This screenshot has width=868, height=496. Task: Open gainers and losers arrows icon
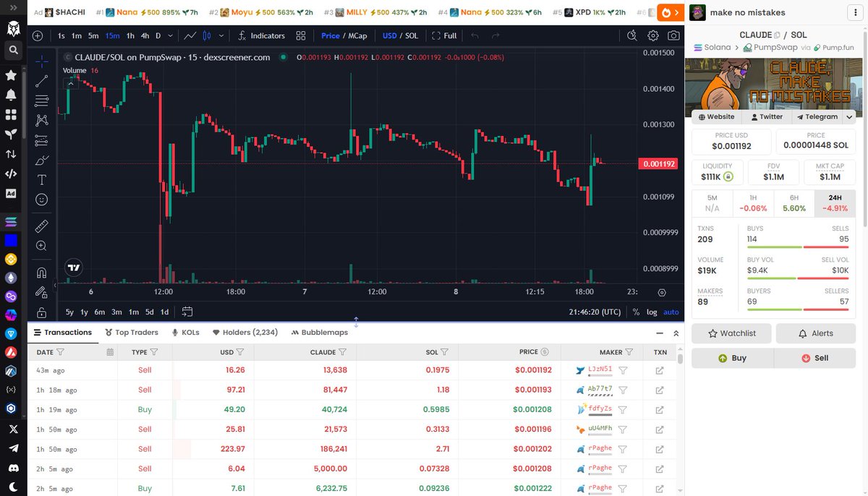click(11, 154)
